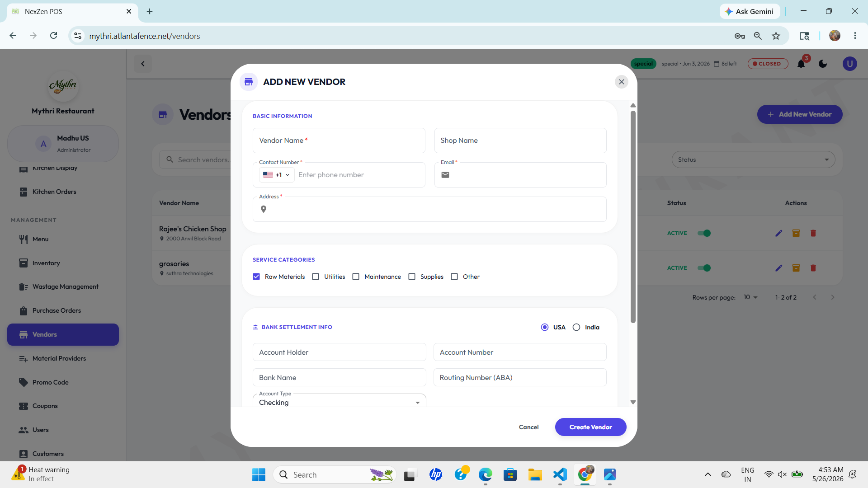The image size is (868, 488).
Task: Check the Supplies category
Action: coord(412,277)
